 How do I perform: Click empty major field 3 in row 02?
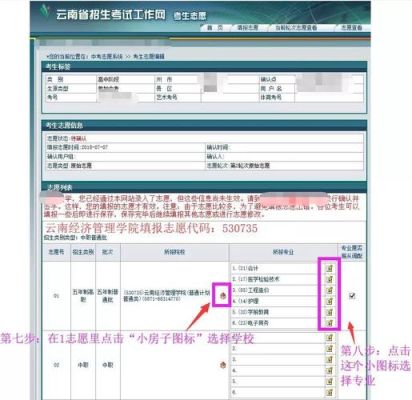277,360
